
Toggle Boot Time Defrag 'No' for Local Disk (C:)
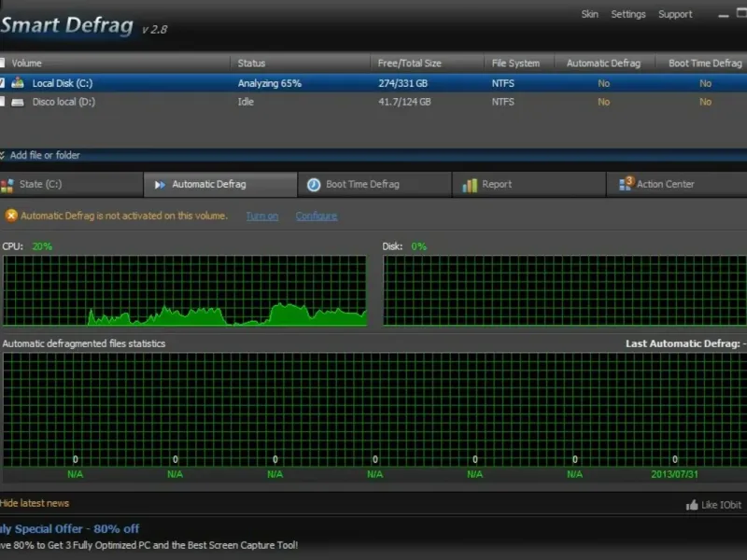705,83
